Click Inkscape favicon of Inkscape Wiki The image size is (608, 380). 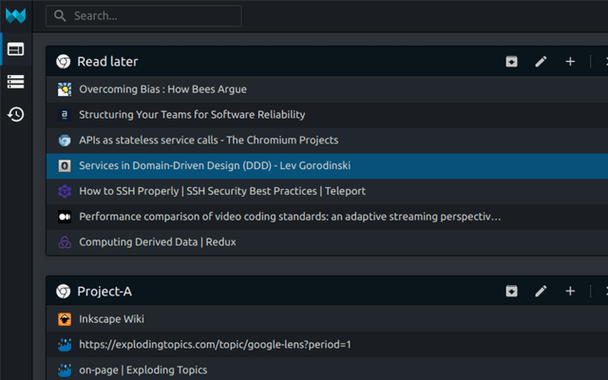click(x=64, y=319)
